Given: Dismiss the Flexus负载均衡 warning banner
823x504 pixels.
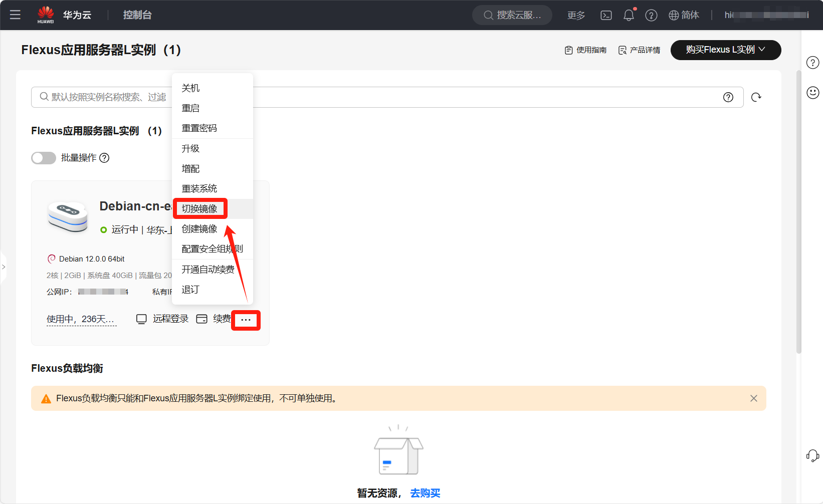Looking at the screenshot, I should [753, 398].
